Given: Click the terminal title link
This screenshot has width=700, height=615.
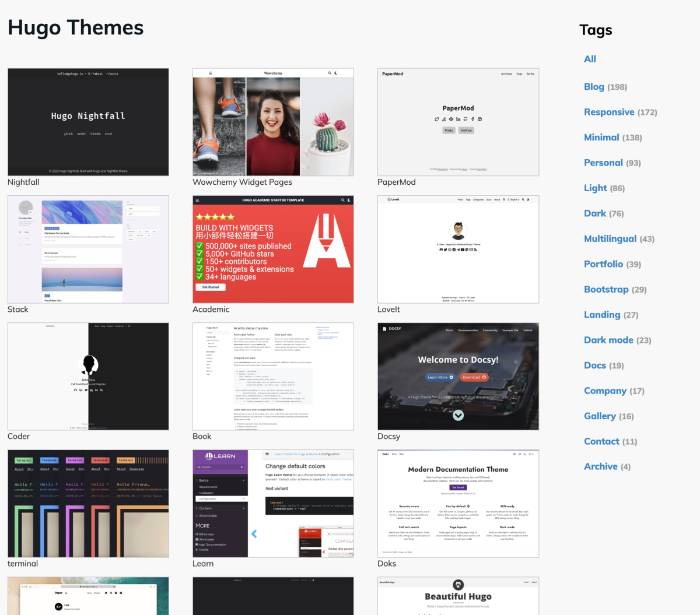Looking at the screenshot, I should pos(23,564).
